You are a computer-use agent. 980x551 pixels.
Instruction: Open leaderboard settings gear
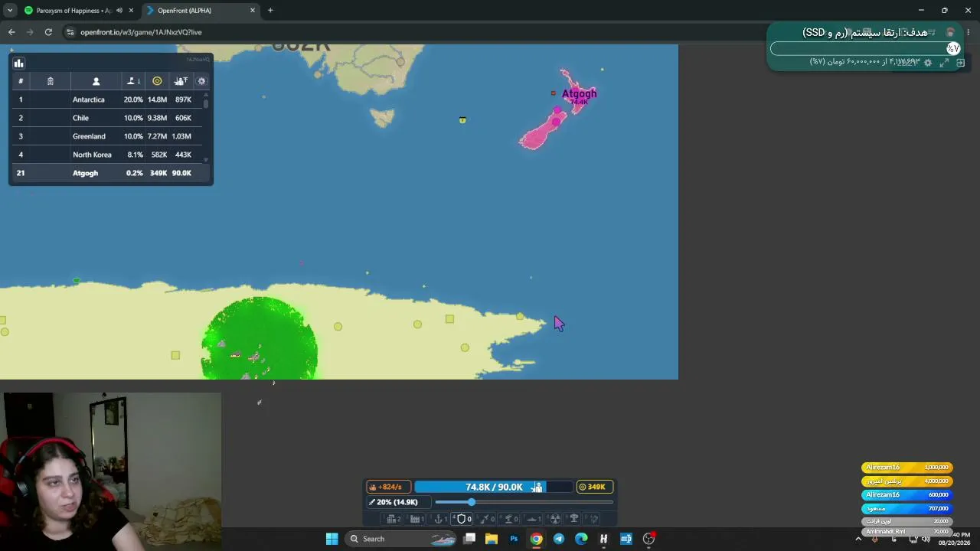point(202,81)
